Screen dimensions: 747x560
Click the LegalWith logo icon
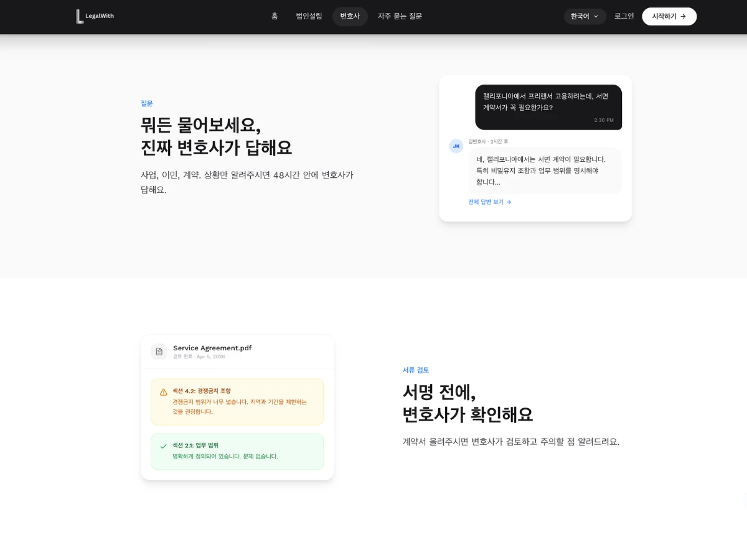(80, 16)
